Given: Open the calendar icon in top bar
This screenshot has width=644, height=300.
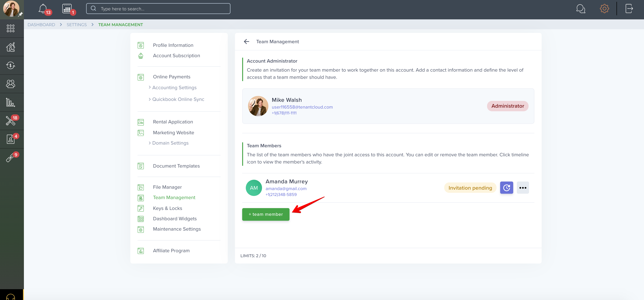Looking at the screenshot, I should pyautogui.click(x=67, y=9).
